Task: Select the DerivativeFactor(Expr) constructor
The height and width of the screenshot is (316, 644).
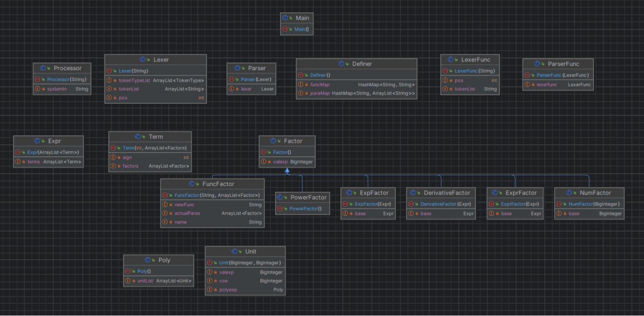Action: pyautogui.click(x=441, y=204)
